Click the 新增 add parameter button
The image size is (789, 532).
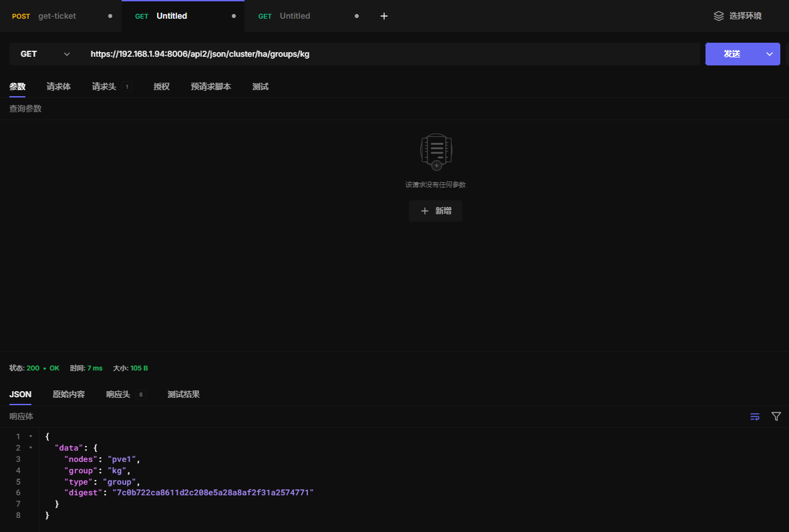pyautogui.click(x=436, y=211)
